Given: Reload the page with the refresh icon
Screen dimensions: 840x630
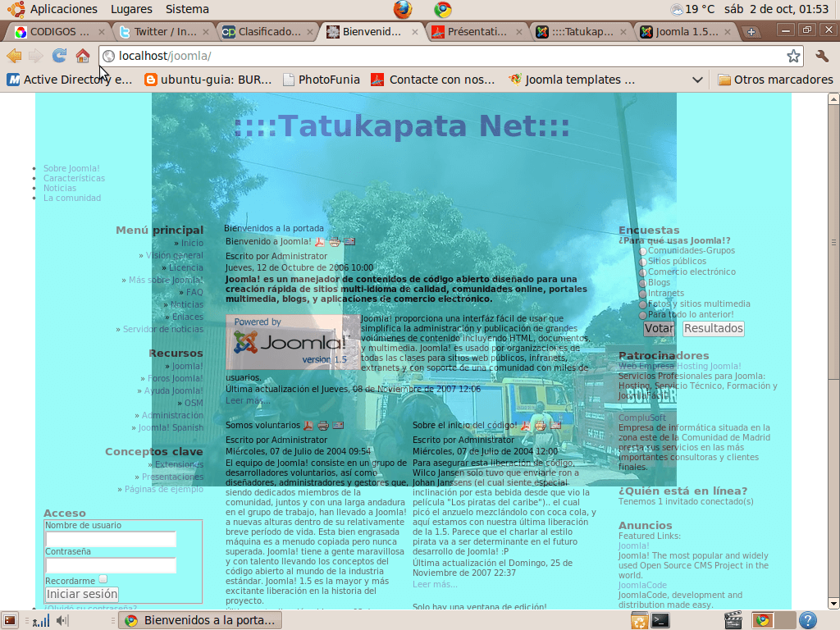Looking at the screenshot, I should point(59,55).
